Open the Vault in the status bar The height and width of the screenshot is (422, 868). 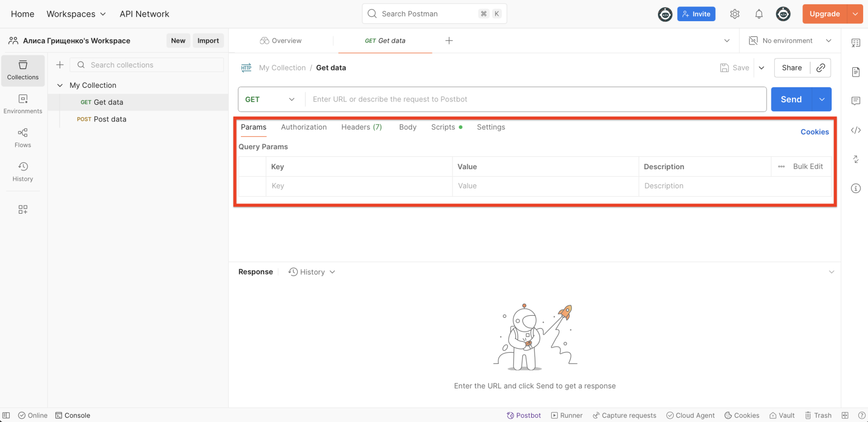point(782,415)
